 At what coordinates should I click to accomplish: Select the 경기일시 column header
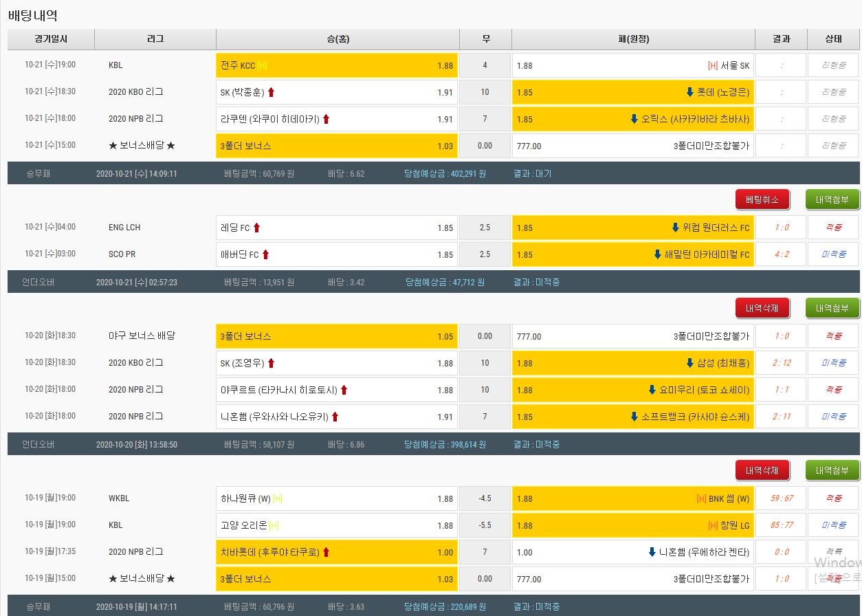[x=51, y=39]
